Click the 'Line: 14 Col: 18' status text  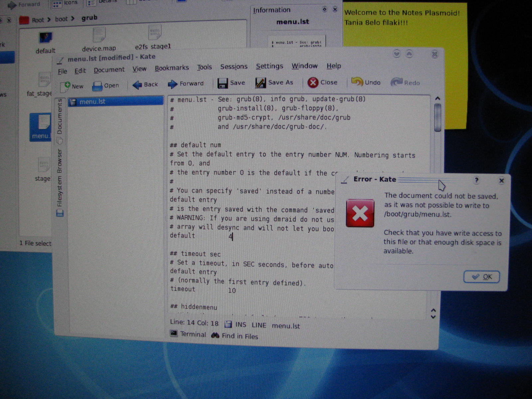click(194, 323)
